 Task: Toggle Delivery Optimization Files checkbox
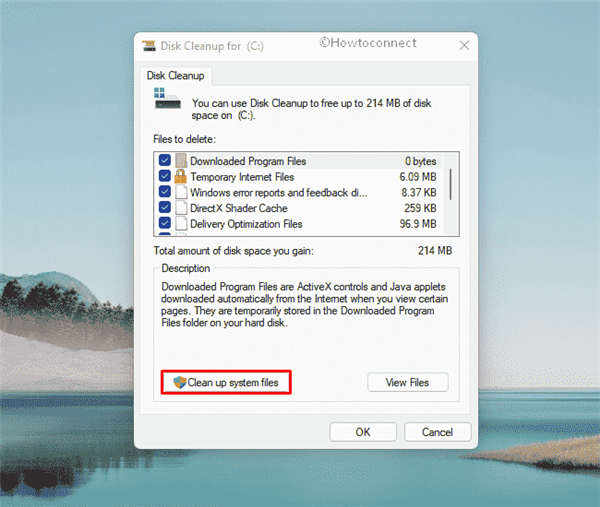click(165, 223)
